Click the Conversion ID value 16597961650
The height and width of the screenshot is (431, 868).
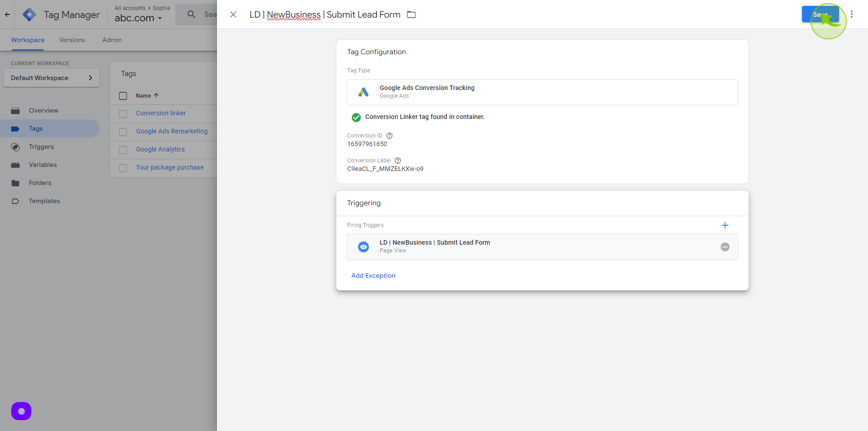367,144
